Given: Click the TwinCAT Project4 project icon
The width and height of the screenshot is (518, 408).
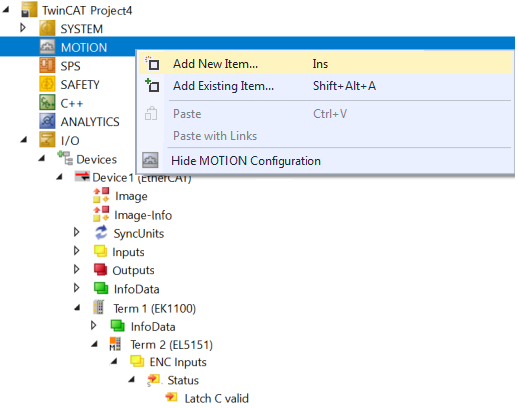Looking at the screenshot, I should tap(29, 10).
